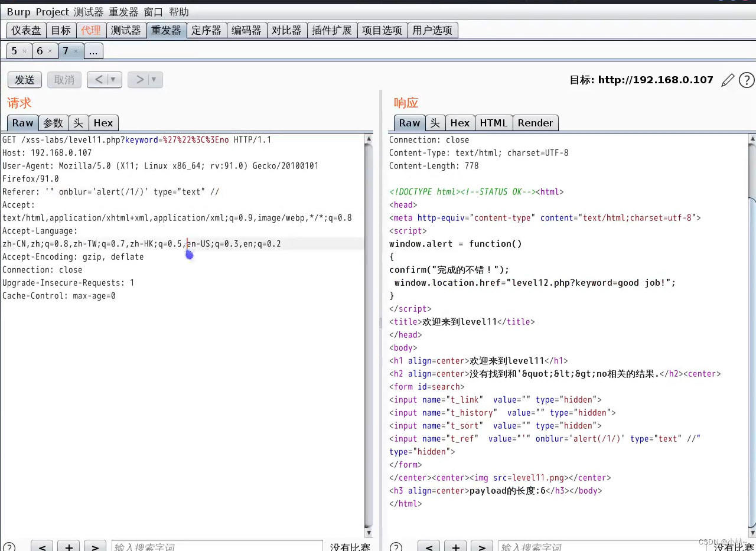Go to the previous match in request search

[42, 547]
